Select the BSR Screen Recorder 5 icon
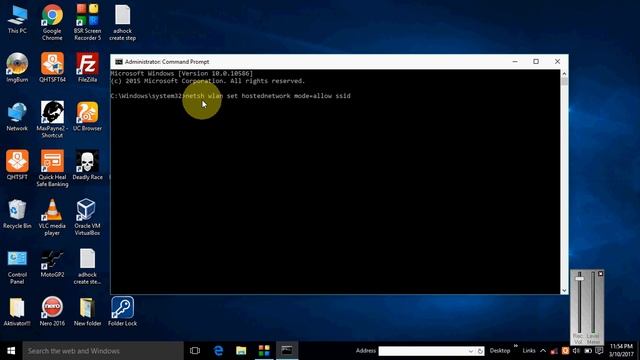The height and width of the screenshot is (360, 640). 87,22
